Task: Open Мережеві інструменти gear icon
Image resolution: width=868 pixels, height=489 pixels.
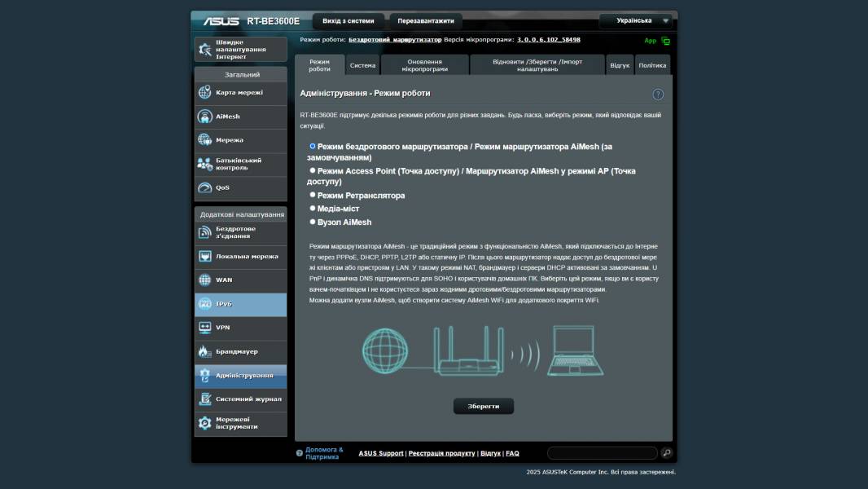Action: 205,422
